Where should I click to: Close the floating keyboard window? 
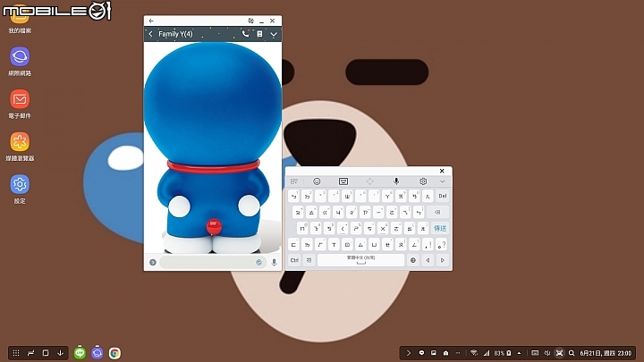click(x=442, y=171)
